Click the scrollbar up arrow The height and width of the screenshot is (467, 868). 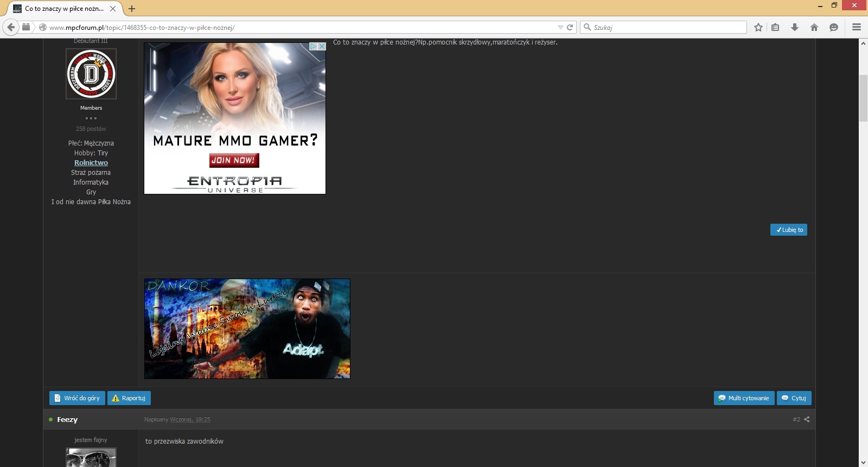(863, 43)
